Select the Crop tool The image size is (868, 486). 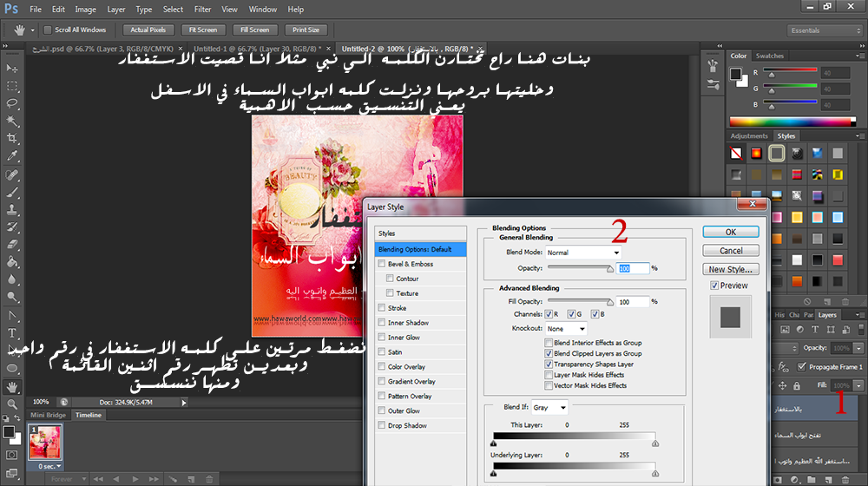(13, 138)
